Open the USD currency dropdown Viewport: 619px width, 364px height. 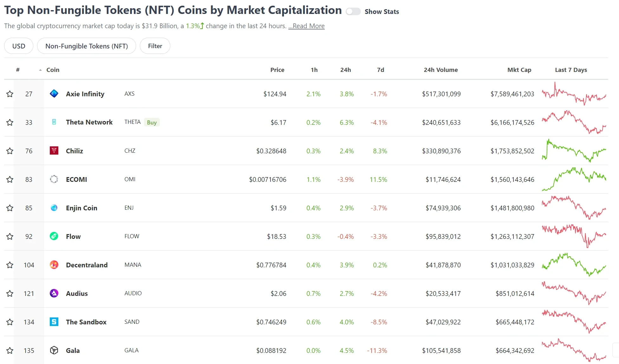click(19, 46)
